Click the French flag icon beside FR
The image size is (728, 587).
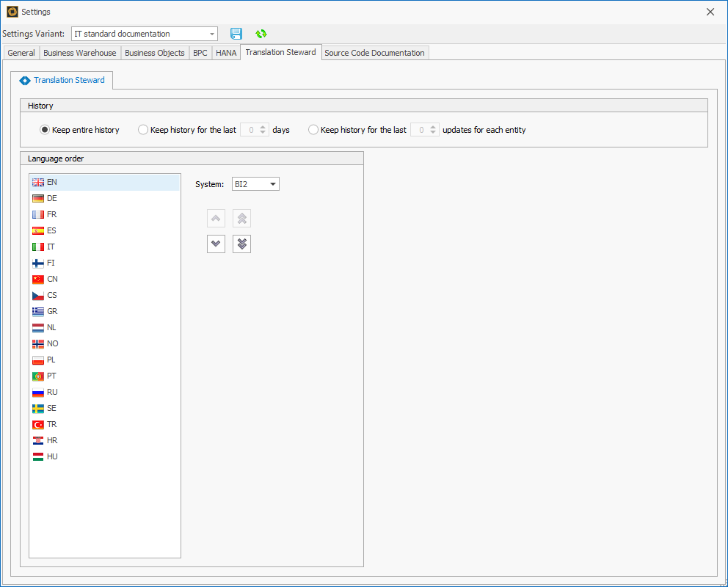tap(37, 214)
